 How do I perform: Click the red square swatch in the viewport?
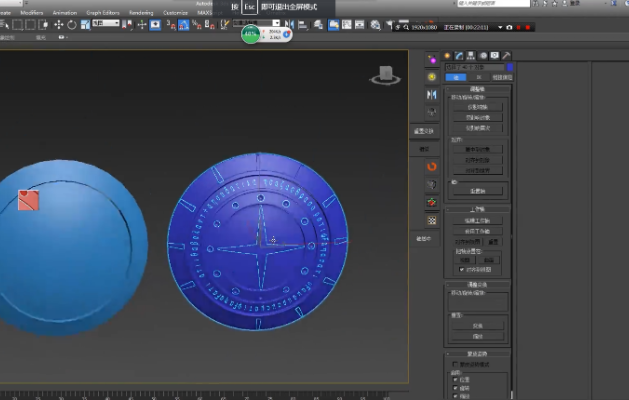click(x=28, y=201)
